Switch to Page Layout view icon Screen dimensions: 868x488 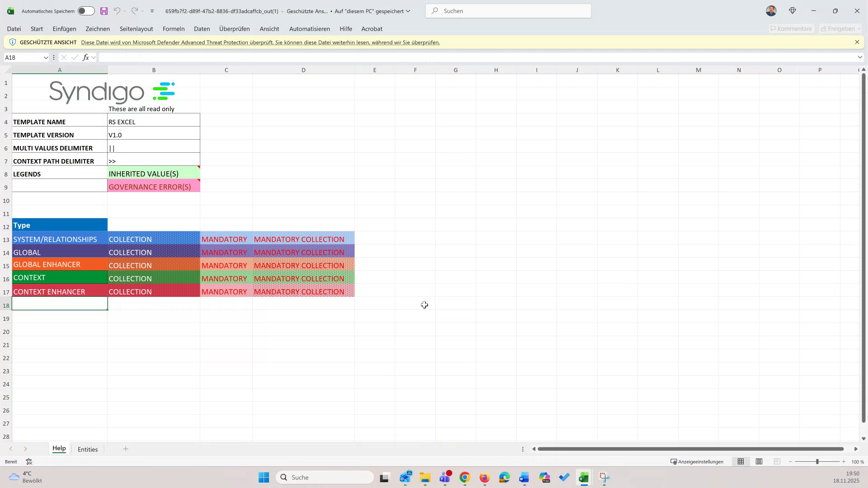[x=759, y=461]
